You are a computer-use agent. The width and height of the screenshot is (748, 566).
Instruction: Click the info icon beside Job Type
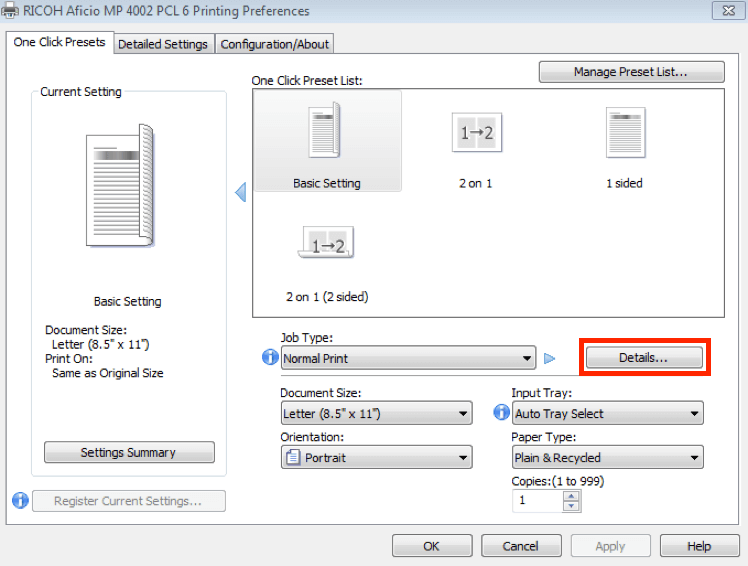point(269,358)
